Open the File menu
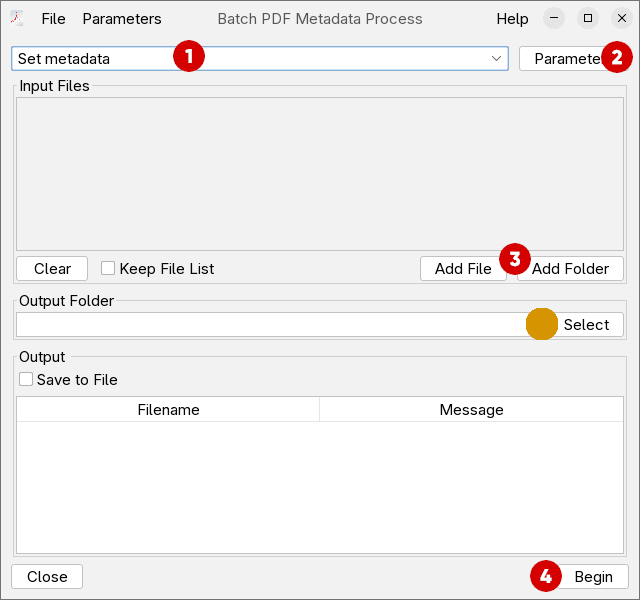 click(x=53, y=19)
